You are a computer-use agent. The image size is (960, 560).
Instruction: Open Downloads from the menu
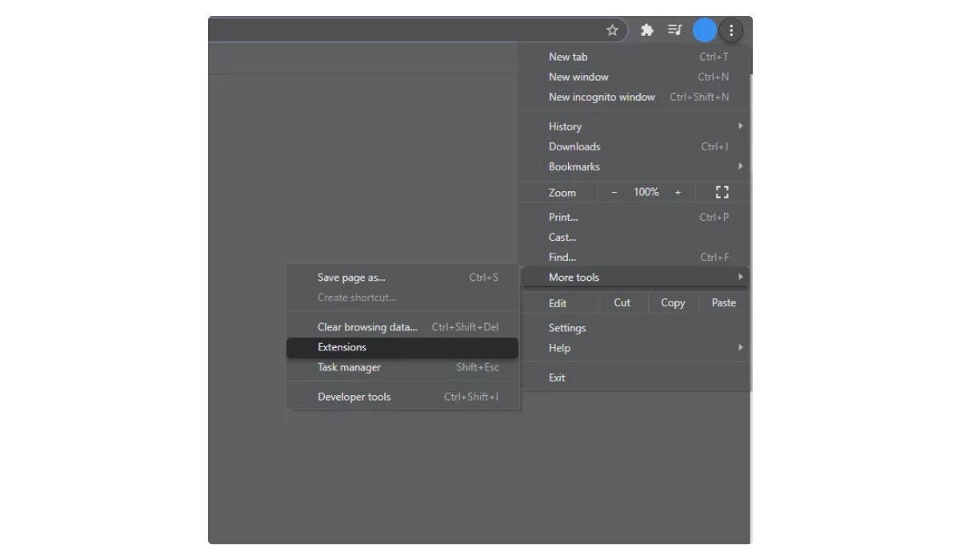[635, 146]
